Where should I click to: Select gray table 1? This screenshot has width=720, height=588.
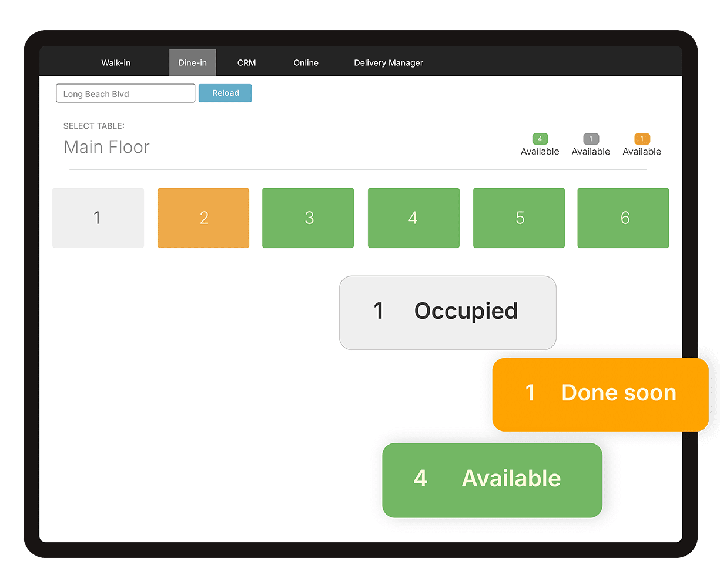coord(98,218)
